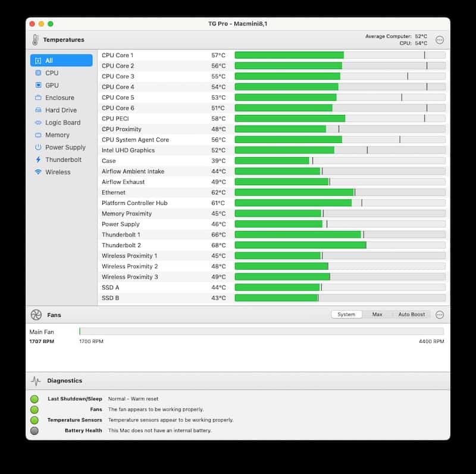Click Wireless Proximity 1 row label
This screenshot has width=476, height=474.
[129, 256]
